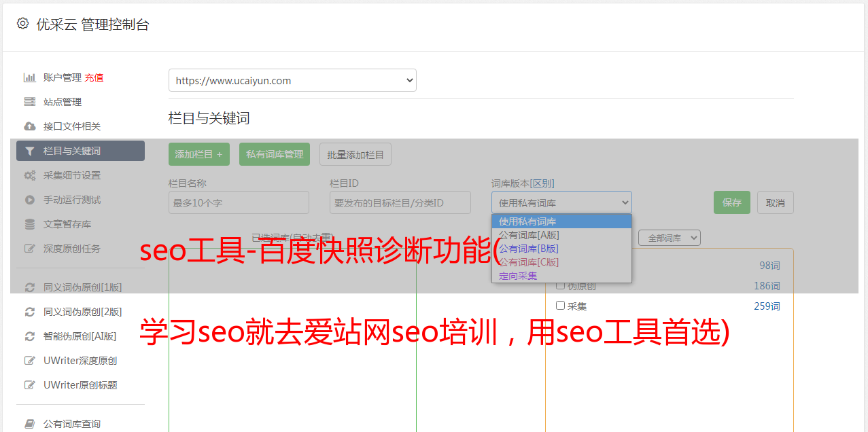Open UWriter原创标题 in the sidebar
The image size is (868, 432).
click(80, 385)
